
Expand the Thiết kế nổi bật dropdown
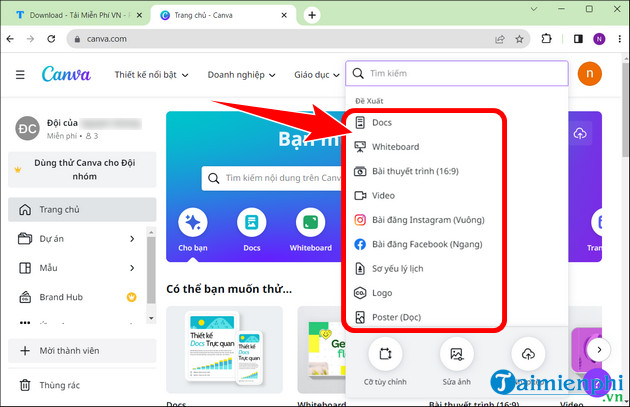[151, 75]
